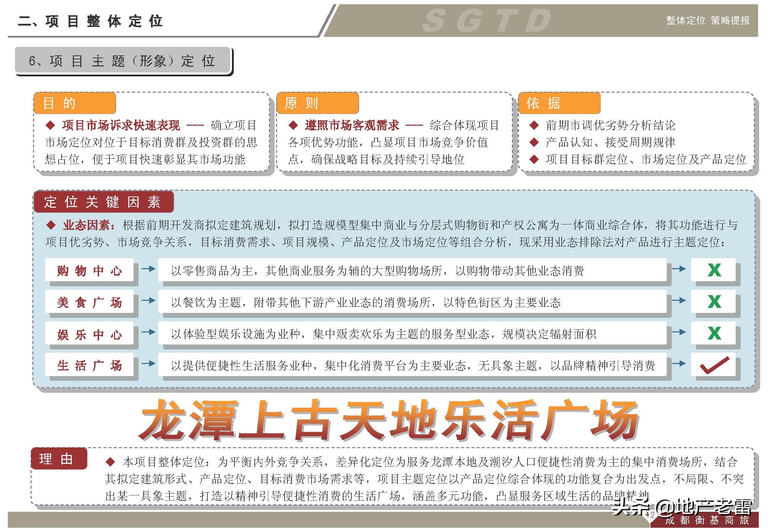Click the 目的 orange header button

(74, 103)
